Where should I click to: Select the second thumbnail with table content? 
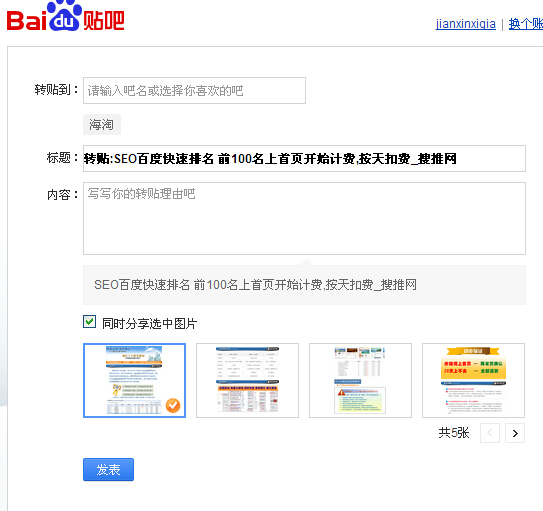(247, 380)
